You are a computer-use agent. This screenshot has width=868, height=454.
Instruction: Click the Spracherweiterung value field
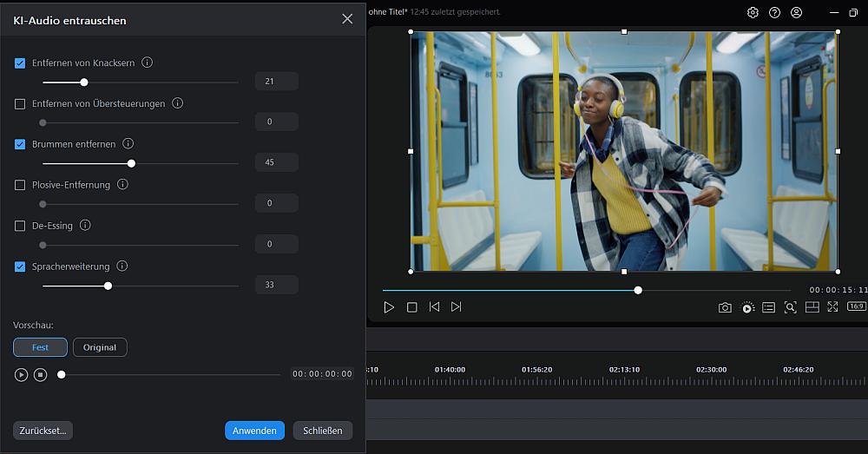pos(276,285)
